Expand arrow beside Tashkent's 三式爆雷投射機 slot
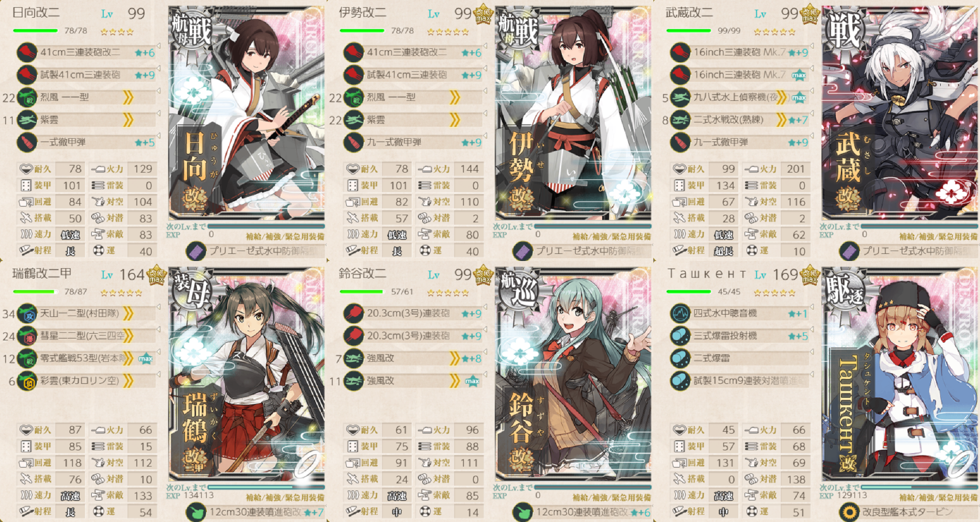 pyautogui.click(x=811, y=329)
